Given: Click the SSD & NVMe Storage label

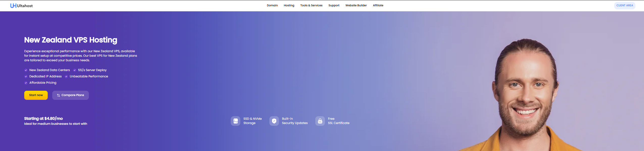Looking at the screenshot, I should point(252,121).
